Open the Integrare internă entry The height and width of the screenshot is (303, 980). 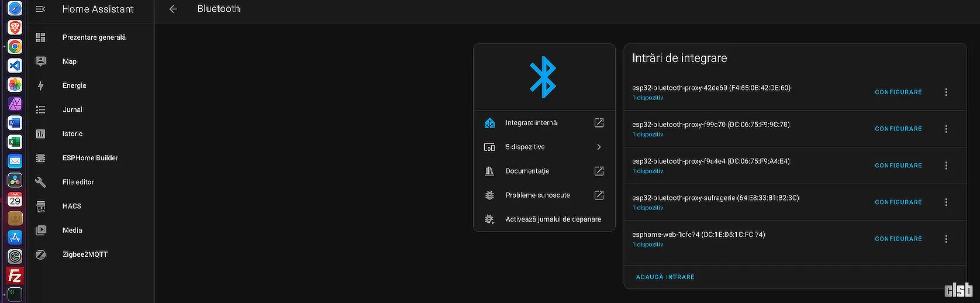(x=544, y=123)
